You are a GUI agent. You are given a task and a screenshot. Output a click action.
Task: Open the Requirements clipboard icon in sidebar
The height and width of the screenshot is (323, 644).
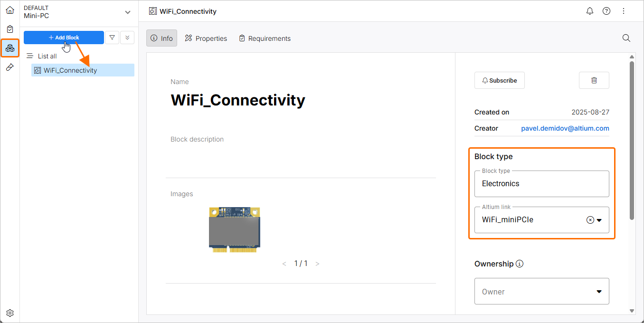10,29
